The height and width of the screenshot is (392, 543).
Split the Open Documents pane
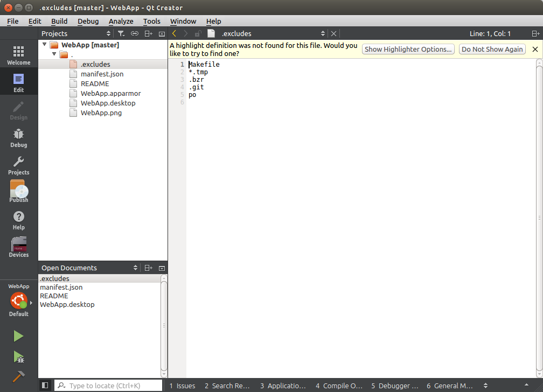148,268
